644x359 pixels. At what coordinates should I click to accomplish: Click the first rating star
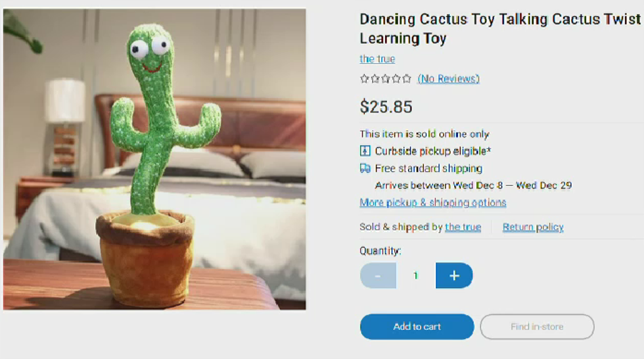tap(365, 79)
